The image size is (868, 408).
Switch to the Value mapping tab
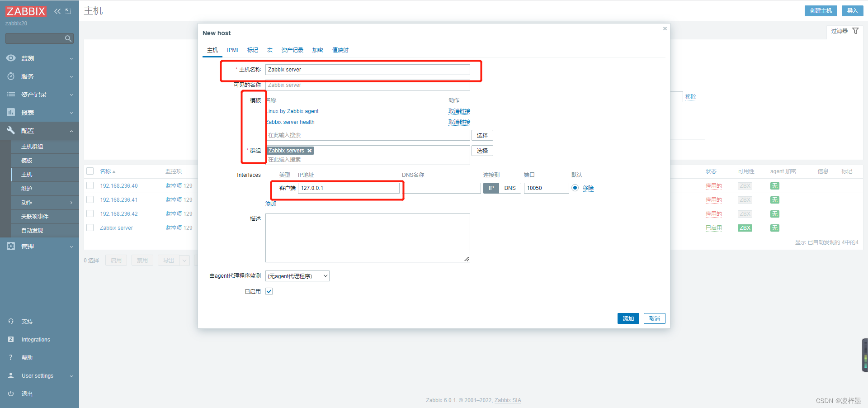click(340, 50)
